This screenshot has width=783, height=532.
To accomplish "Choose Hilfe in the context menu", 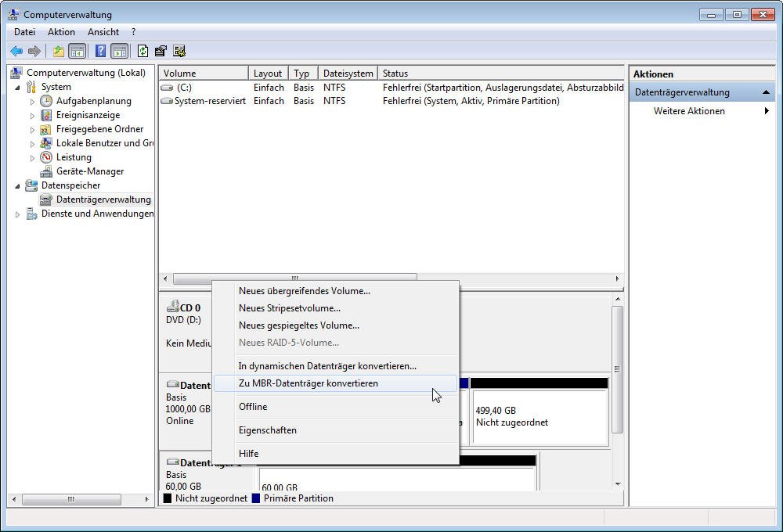I will click(336, 454).
